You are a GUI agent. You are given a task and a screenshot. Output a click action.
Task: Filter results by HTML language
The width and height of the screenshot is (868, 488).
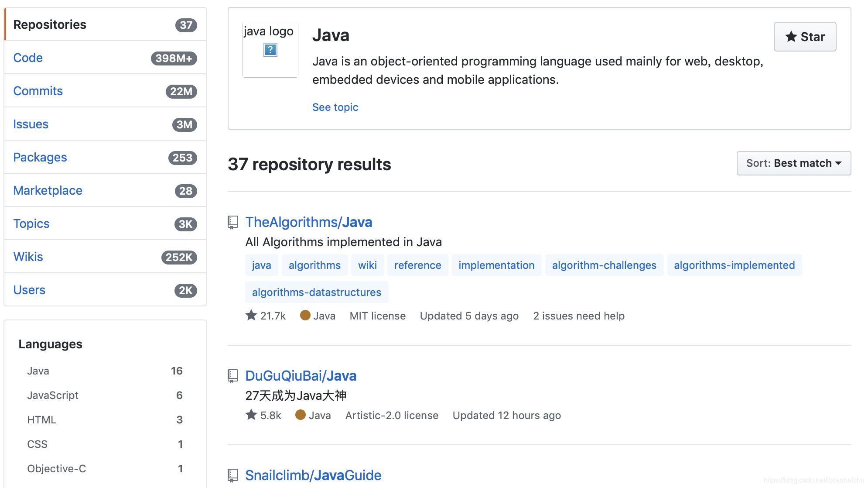pos(105,420)
